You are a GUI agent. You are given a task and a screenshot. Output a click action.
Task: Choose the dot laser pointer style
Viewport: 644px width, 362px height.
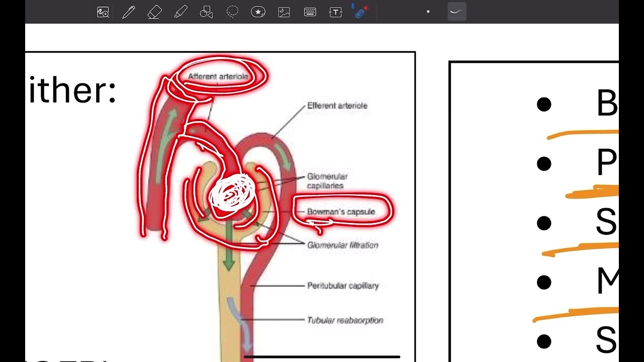point(428,12)
